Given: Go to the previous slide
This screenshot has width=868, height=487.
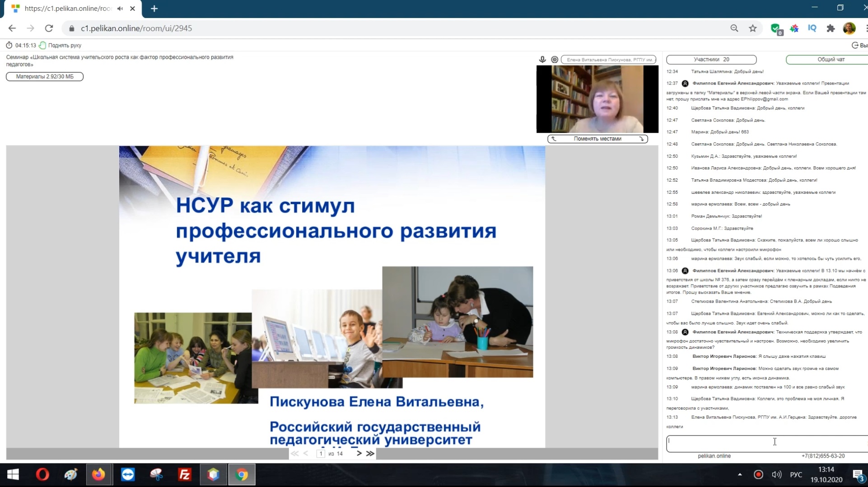Looking at the screenshot, I should (306, 454).
